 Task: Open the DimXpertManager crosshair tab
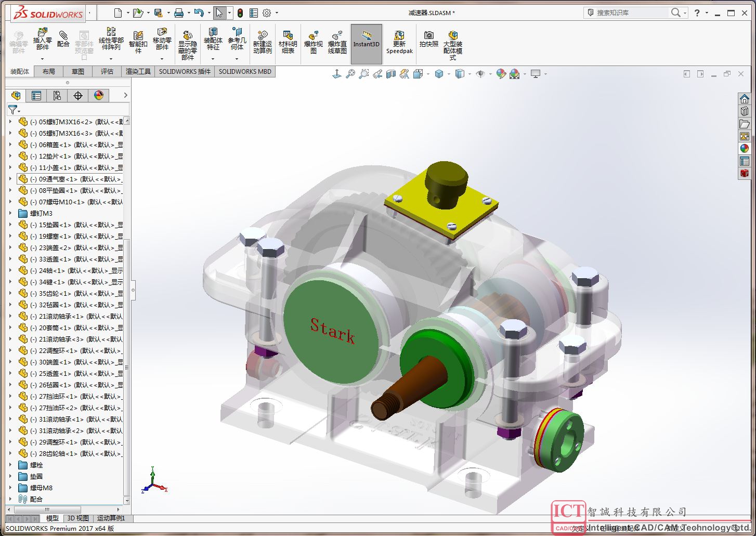coord(78,96)
